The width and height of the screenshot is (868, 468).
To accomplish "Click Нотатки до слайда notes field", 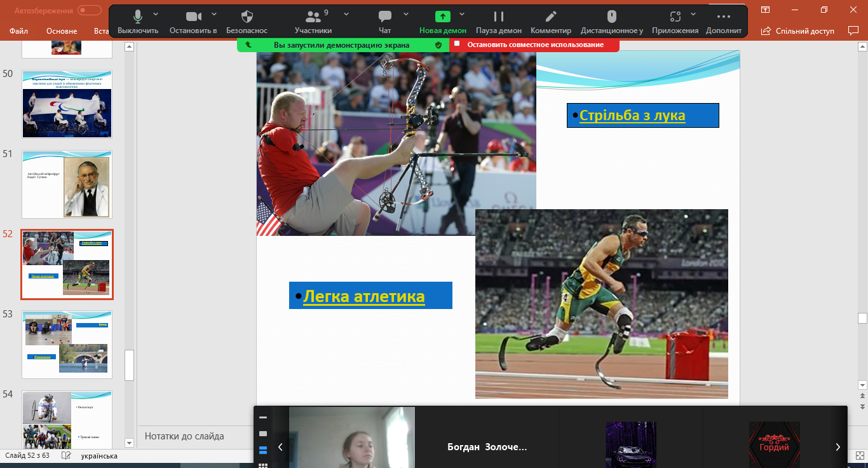I will [x=184, y=436].
